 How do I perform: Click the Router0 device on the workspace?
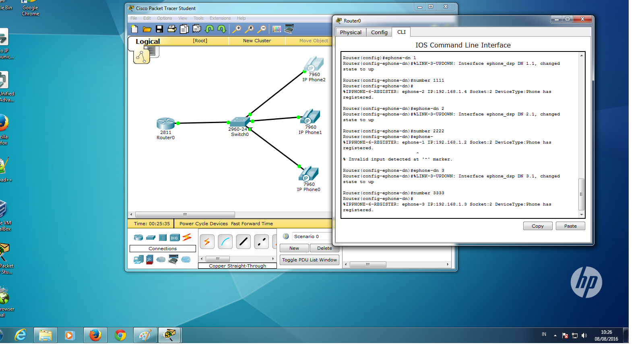click(165, 123)
